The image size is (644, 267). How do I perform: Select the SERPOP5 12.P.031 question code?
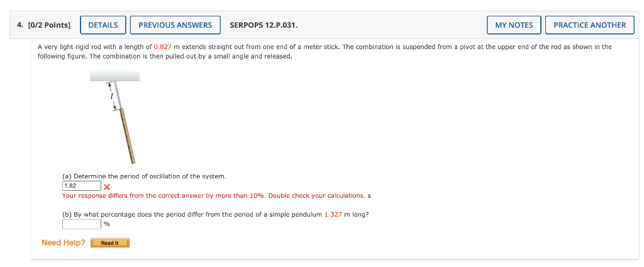tap(264, 25)
